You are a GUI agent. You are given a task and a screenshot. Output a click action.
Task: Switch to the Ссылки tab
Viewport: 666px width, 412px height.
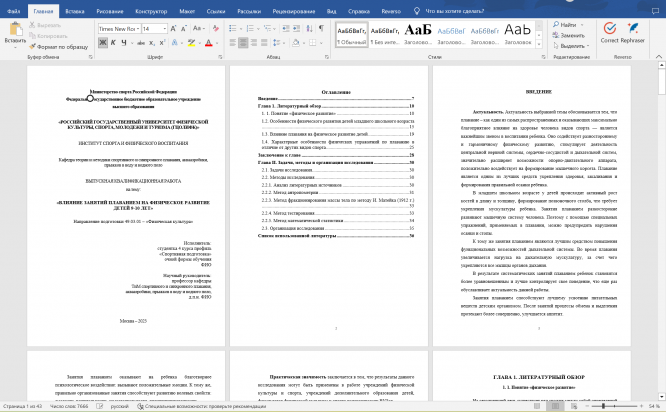(216, 11)
